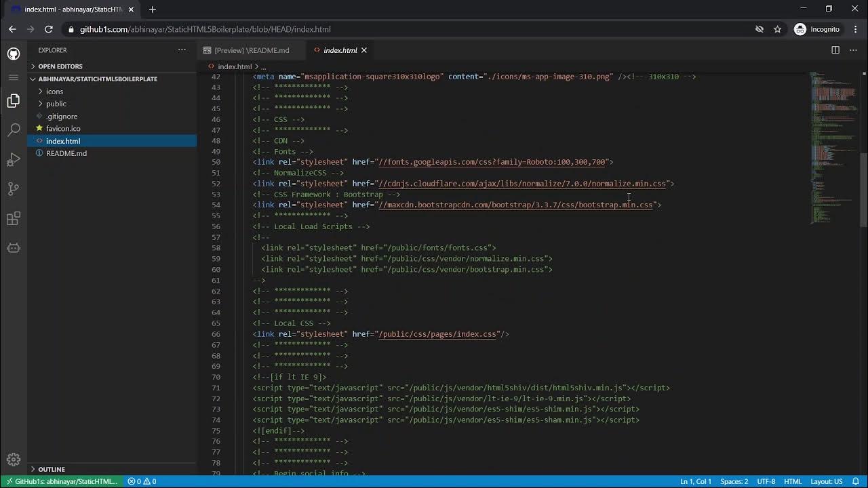The height and width of the screenshot is (488, 868).
Task: Follow the cdnjs.cloudflare normalize.min.css link
Action: [x=522, y=184]
